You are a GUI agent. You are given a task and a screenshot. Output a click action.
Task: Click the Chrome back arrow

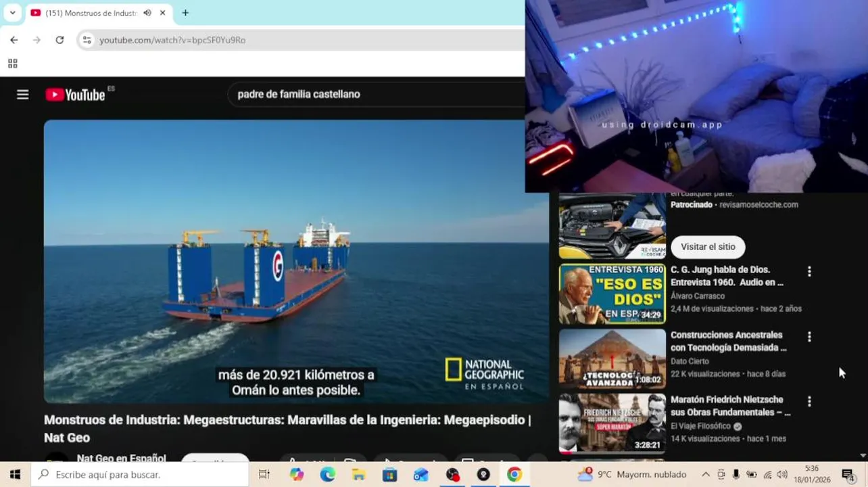pos(14,40)
